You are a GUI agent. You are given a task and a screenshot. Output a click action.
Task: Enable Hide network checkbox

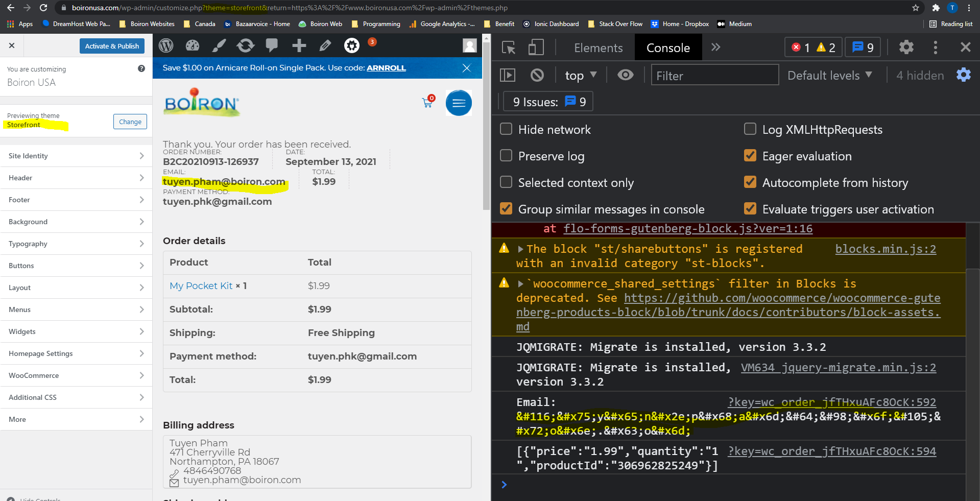506,129
